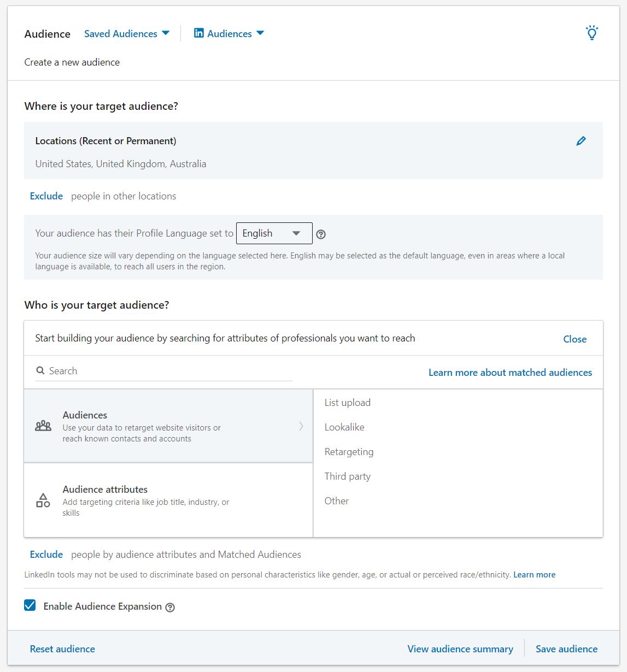Choose the Lookalike option
Screen dimensions: 627x672
pyautogui.click(x=344, y=427)
